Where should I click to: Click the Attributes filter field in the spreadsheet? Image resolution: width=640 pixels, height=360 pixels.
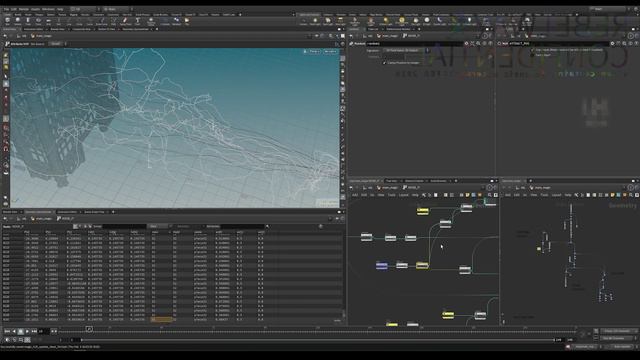242,226
